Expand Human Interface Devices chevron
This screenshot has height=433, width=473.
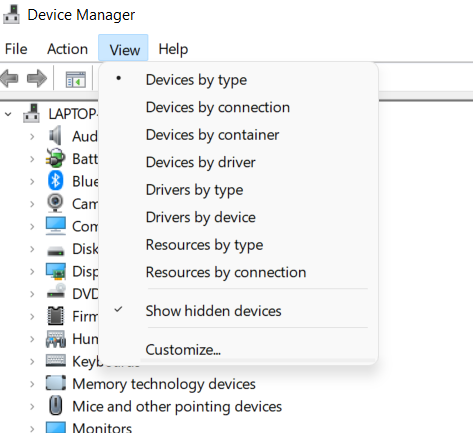click(x=32, y=339)
